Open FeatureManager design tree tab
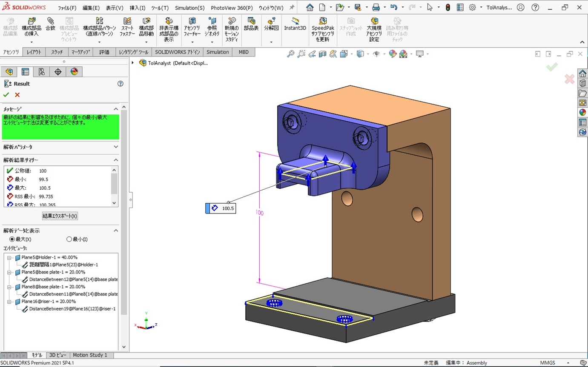 pyautogui.click(x=9, y=72)
